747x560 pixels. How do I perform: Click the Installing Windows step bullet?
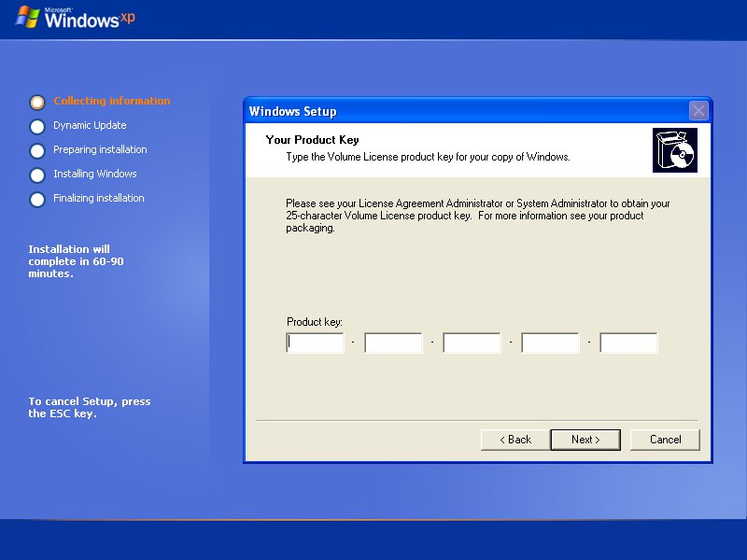coord(37,175)
